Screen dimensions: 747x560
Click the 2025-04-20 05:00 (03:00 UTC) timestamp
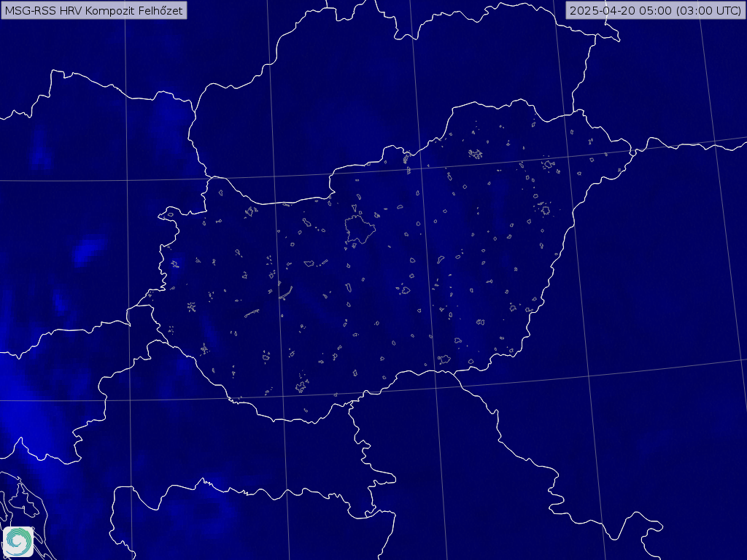coord(656,10)
